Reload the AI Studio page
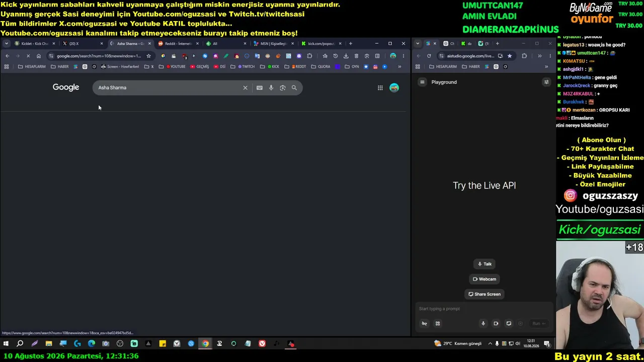The image size is (644, 362). 429,56
